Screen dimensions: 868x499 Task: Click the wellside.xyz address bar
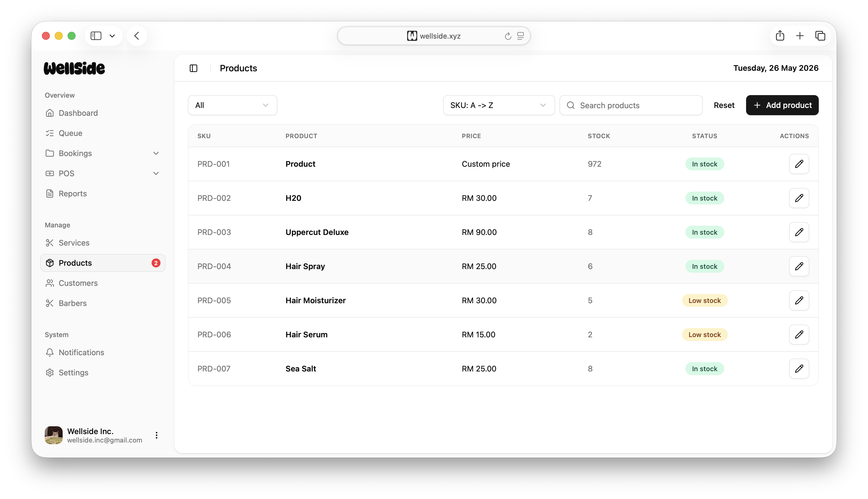[434, 36]
